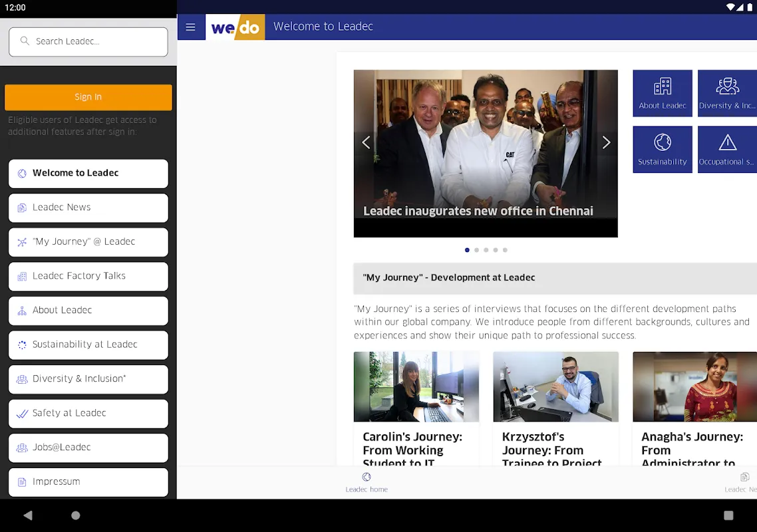Open the Sustainability globe tile

tap(663, 149)
